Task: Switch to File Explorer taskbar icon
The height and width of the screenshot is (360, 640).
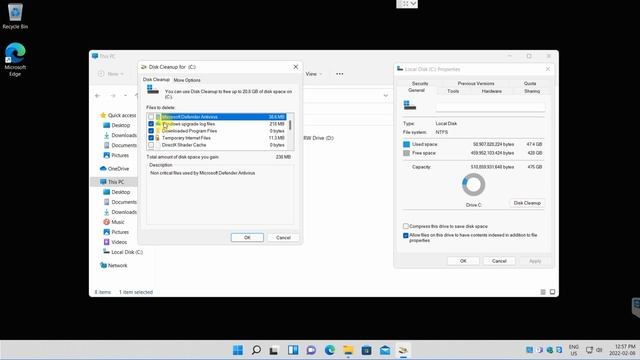Action: tap(348, 350)
